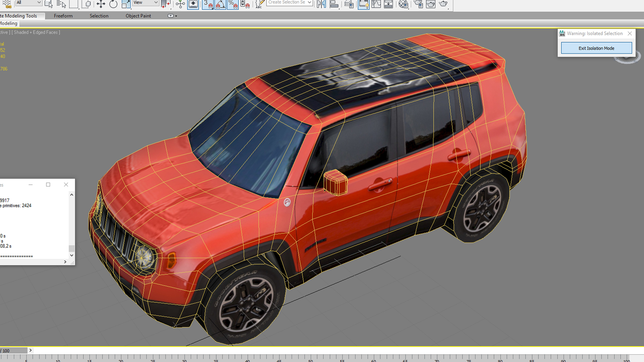Toggle the 3D Snaps button

(208, 4)
